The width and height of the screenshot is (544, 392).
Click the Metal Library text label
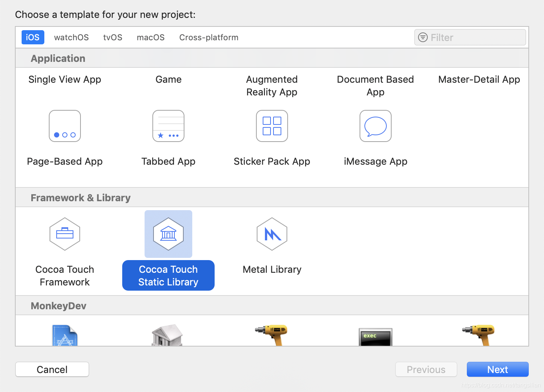point(272,269)
